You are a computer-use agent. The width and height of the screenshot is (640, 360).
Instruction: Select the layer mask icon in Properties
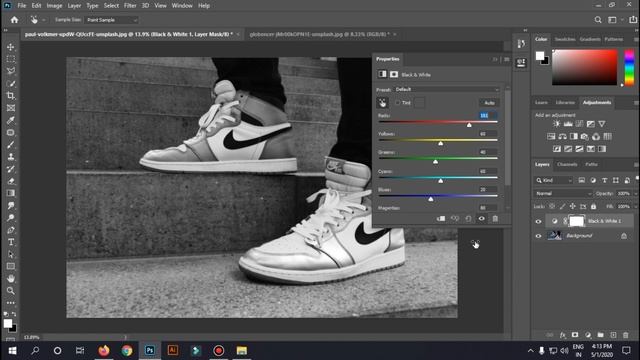pos(394,74)
